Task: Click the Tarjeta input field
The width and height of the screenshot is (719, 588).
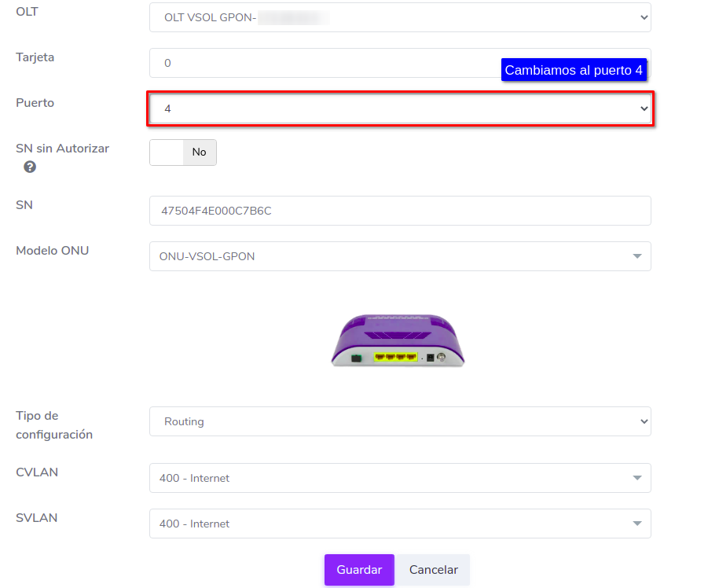Action: click(314, 63)
